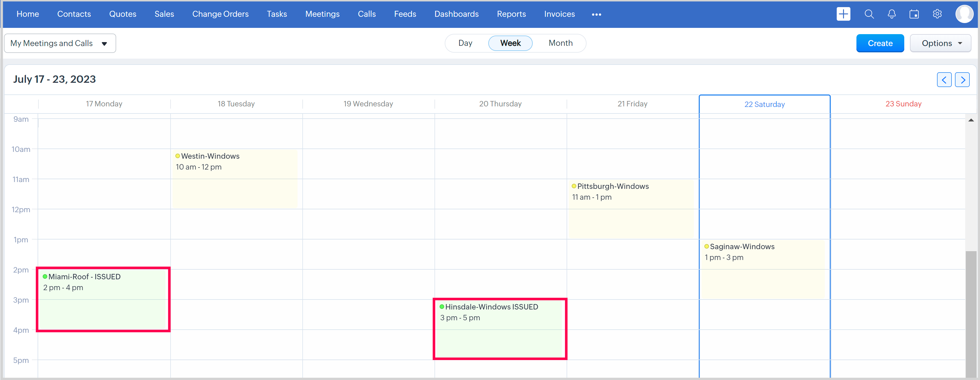The height and width of the screenshot is (380, 980).
Task: Expand the My Meetings and Calls dropdown
Action: pyautogui.click(x=60, y=43)
